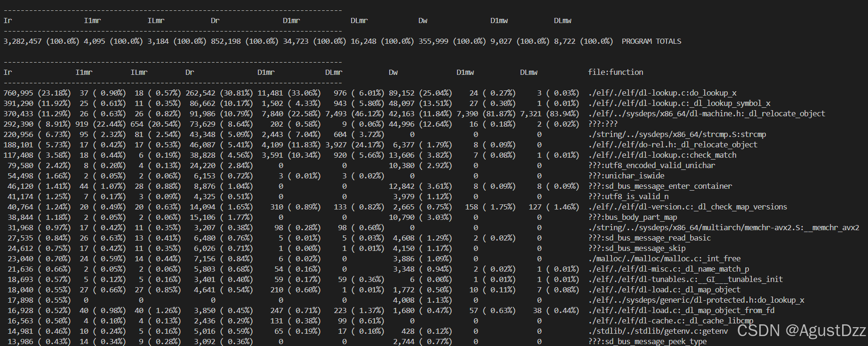868x346 pixels.
Task: Select the _dl_check_map_versions entry
Action: pos(688,207)
